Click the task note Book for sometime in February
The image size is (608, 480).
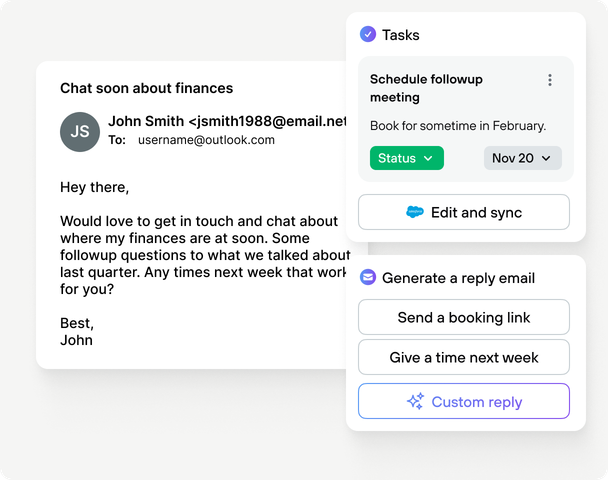(x=457, y=126)
